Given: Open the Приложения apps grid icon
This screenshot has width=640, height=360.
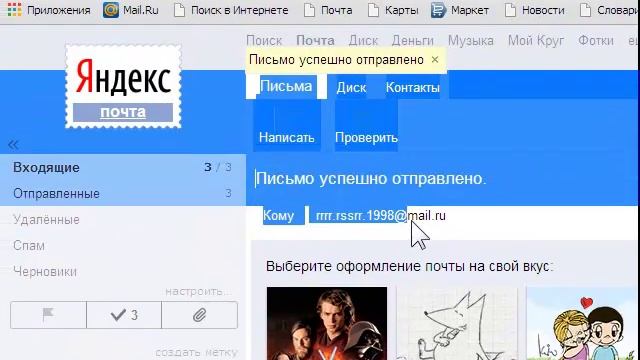Looking at the screenshot, I should [15, 10].
